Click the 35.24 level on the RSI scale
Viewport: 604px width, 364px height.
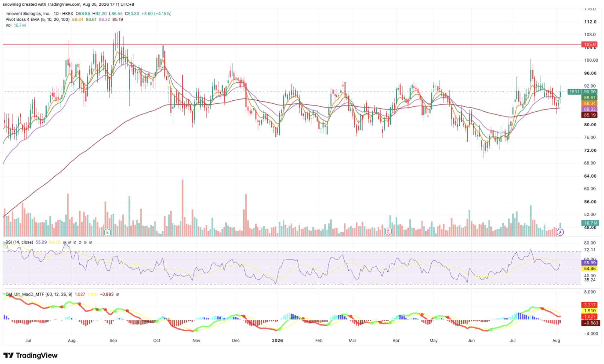(590, 280)
